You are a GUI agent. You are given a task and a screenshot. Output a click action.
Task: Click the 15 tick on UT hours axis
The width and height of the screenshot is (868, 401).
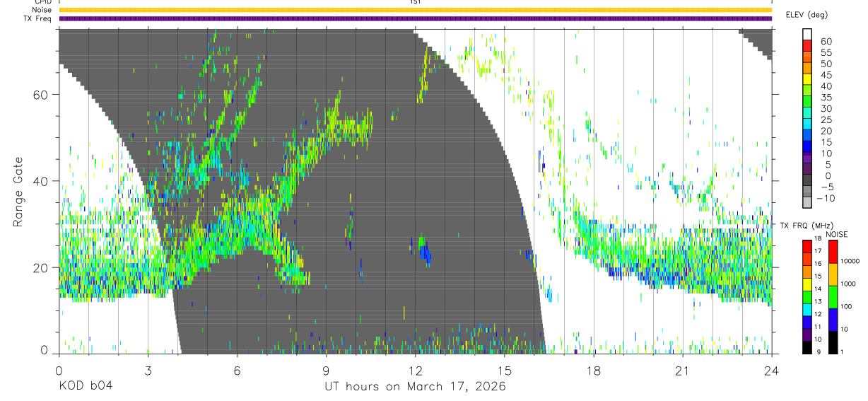504,371
